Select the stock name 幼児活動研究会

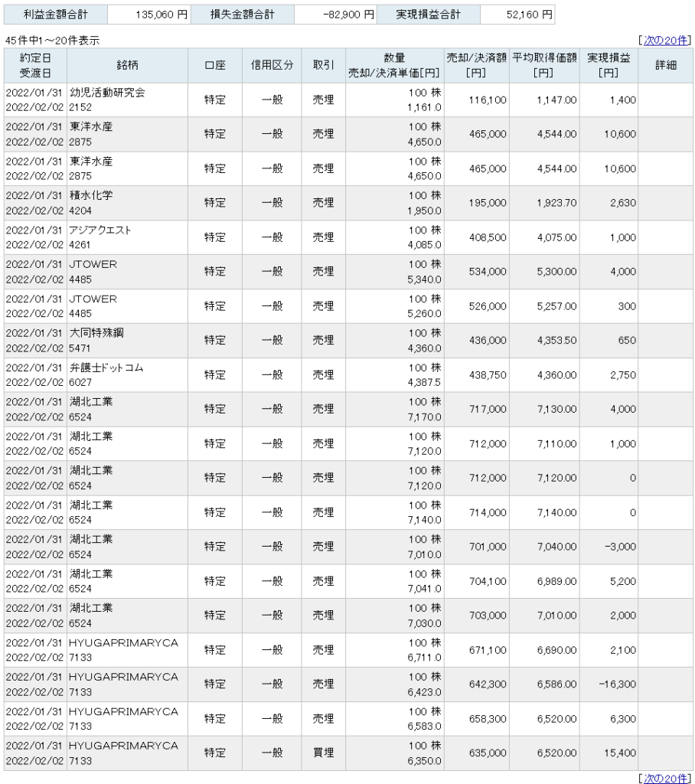point(107,93)
